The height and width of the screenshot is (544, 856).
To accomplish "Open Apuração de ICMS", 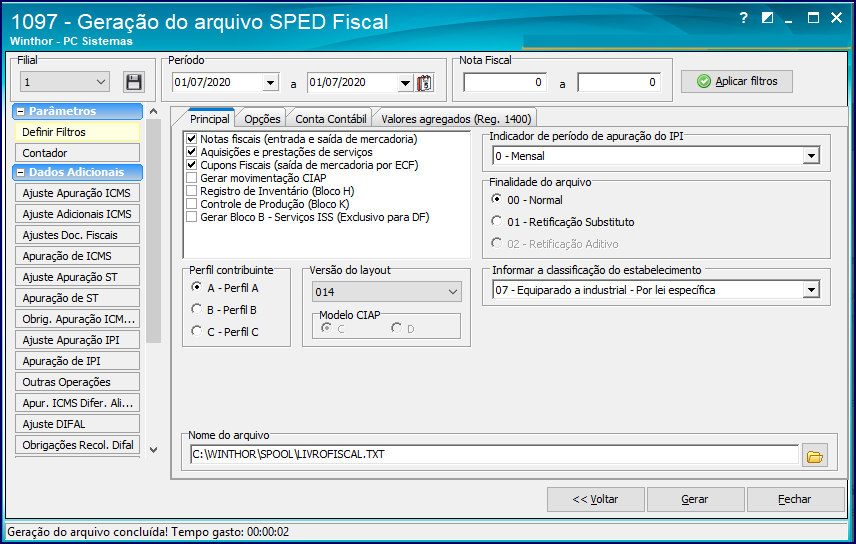I will (x=77, y=256).
